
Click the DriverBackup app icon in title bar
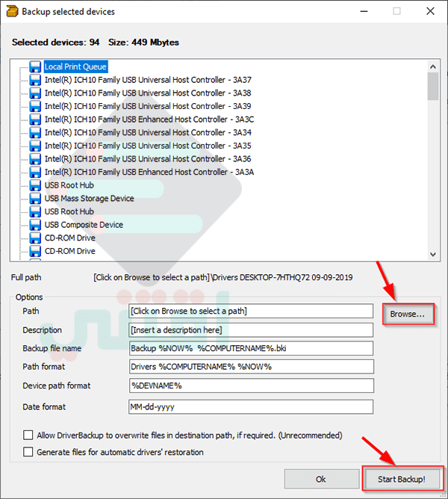[12, 11]
